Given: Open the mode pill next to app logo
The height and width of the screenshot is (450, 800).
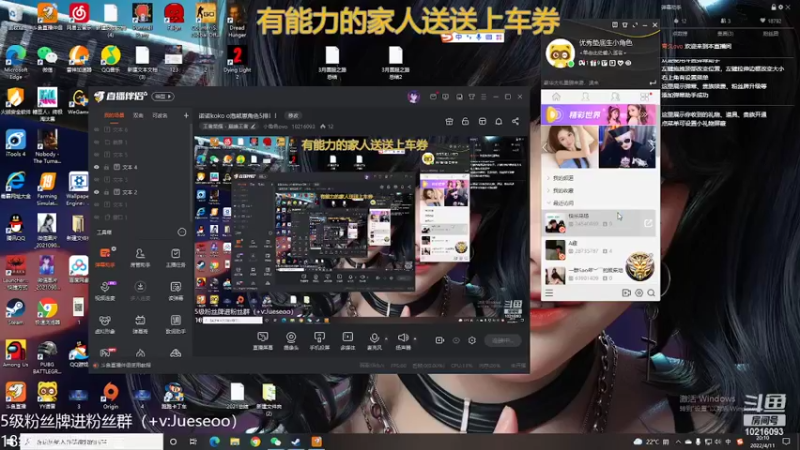Looking at the screenshot, I should point(164,96).
